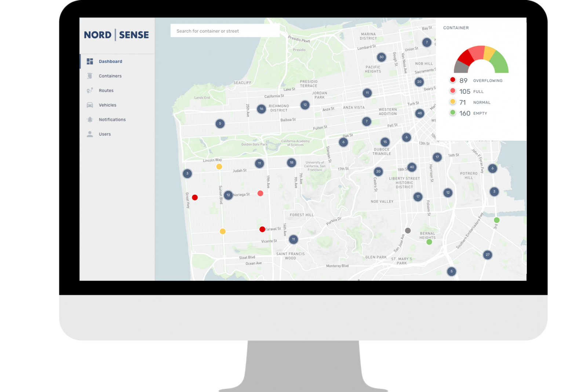587x392 pixels.
Task: Go to Routes in the sidebar
Action: [x=117, y=91]
